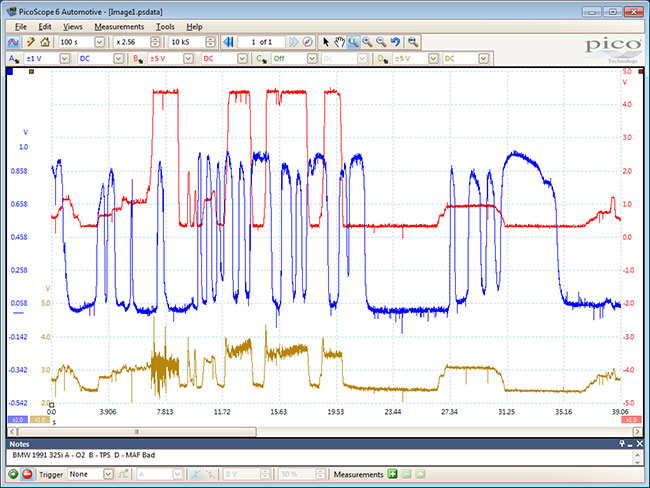
Task: Minimize the PicoScope window
Action: pos(592,12)
